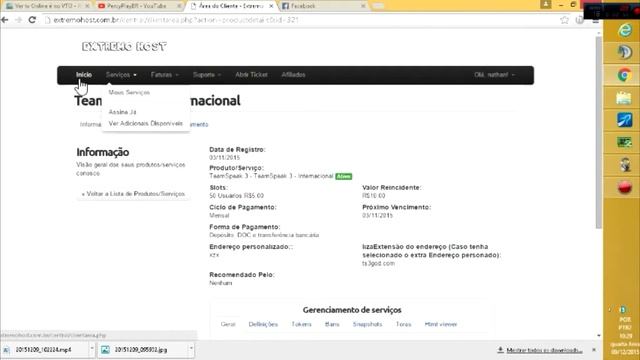
Task: Open the downloaded mp4 file in downloads bar
Action: (43, 350)
